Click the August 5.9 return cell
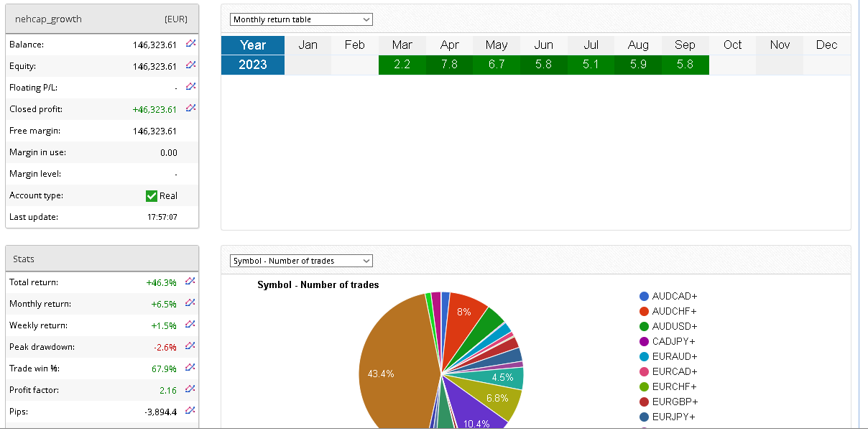Viewport: 868px width, 431px height. (x=638, y=65)
